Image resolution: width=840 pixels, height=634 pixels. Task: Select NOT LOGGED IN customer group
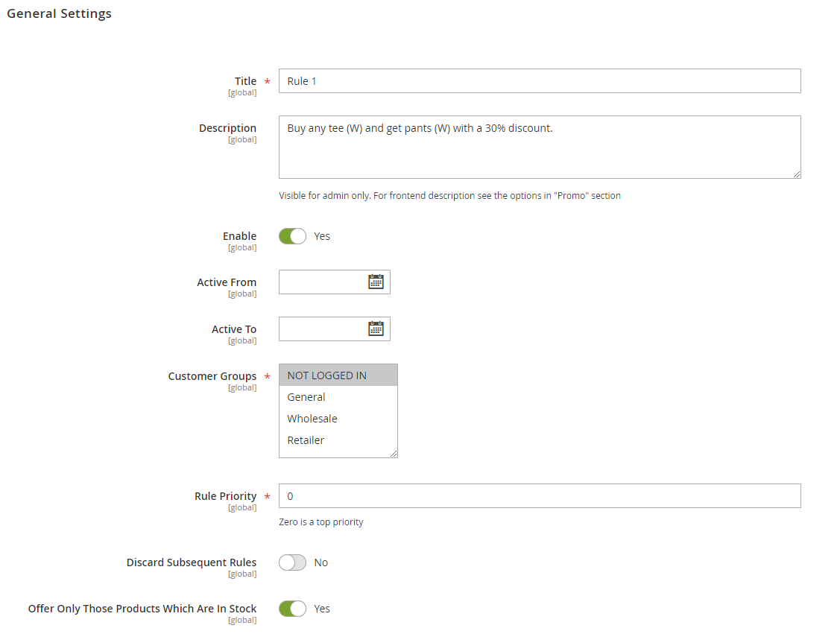[x=338, y=375]
